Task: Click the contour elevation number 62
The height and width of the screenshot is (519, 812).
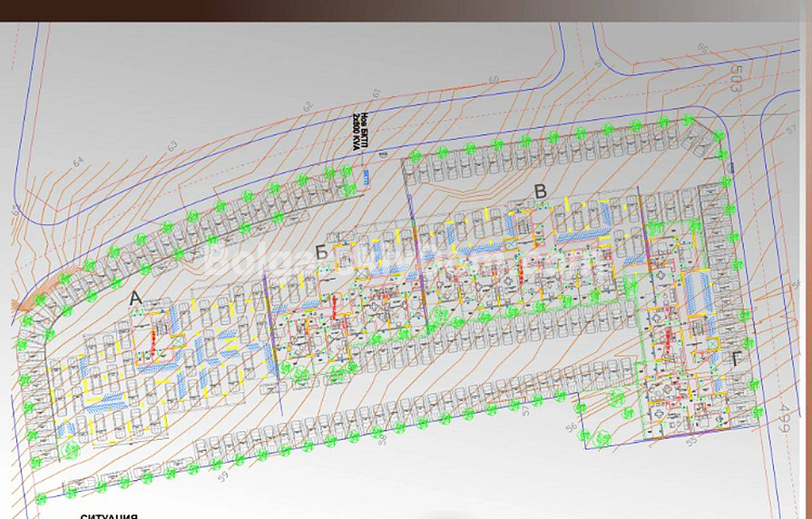Action: [x=308, y=107]
